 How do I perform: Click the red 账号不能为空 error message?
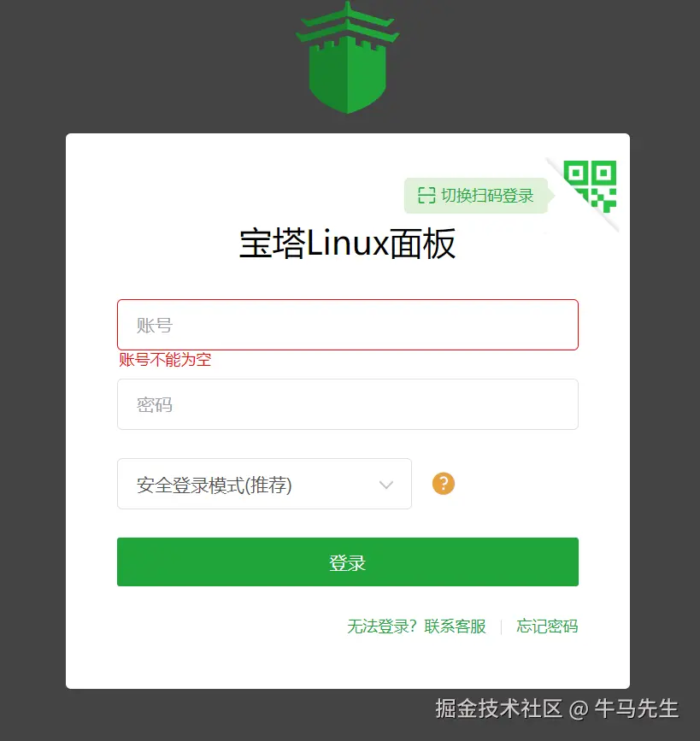point(165,360)
